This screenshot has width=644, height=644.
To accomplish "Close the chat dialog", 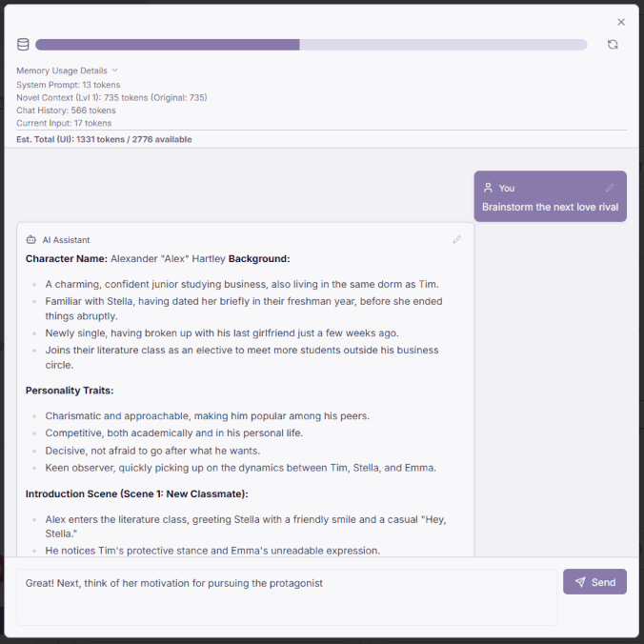I will 621,22.
